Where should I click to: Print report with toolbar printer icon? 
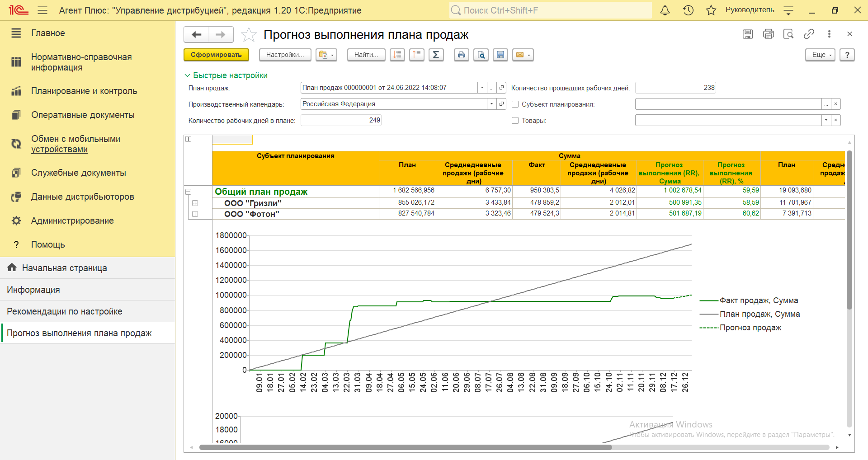click(x=462, y=55)
